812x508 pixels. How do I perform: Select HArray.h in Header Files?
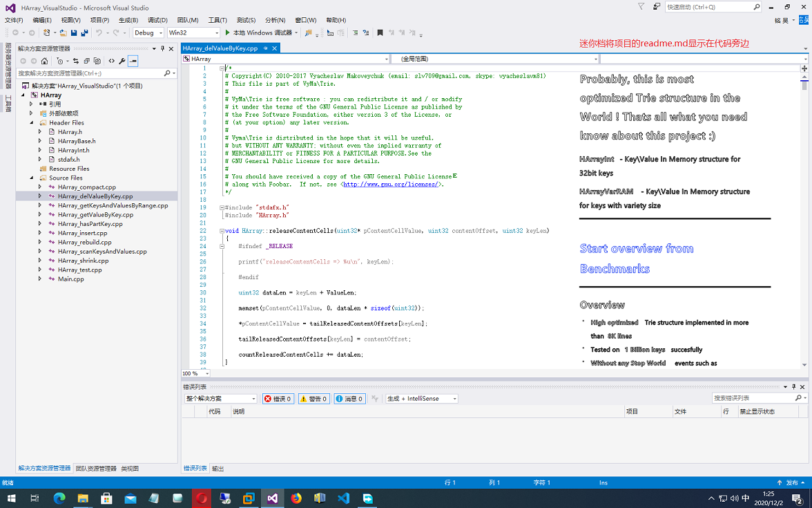[x=70, y=132]
